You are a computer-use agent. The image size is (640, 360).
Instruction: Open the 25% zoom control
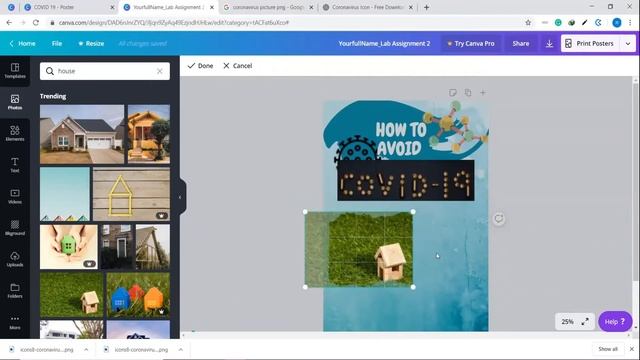(x=567, y=322)
